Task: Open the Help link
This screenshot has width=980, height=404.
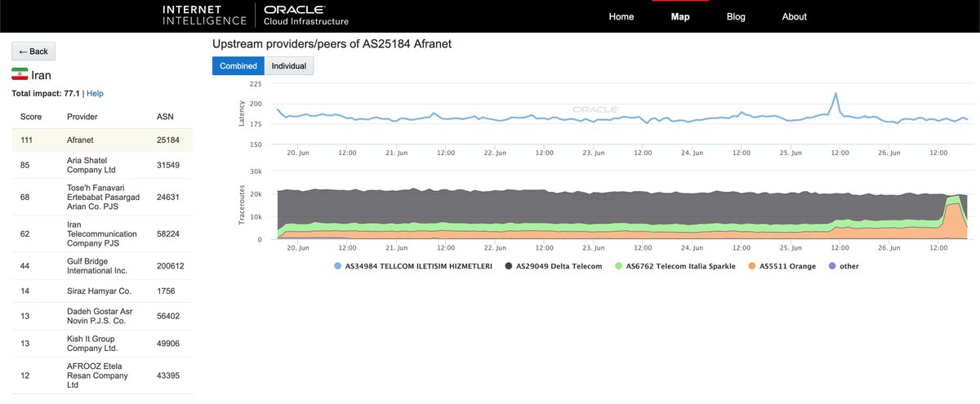Action: click(x=95, y=94)
